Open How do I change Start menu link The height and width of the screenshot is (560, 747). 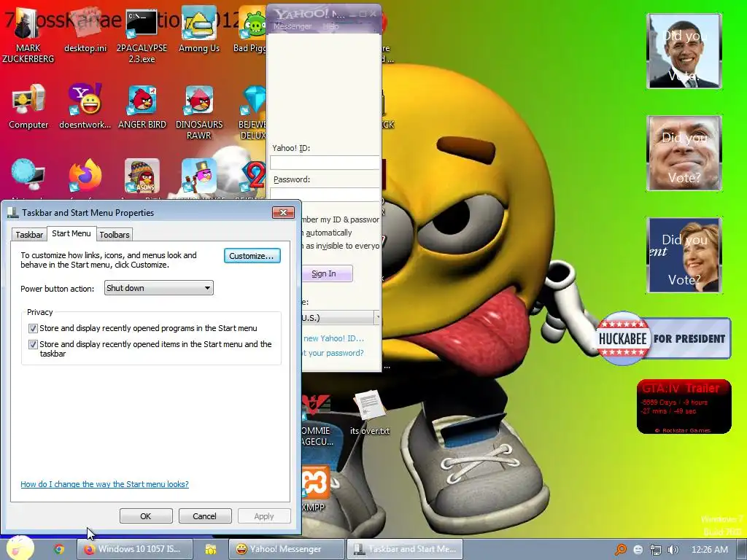tap(104, 484)
